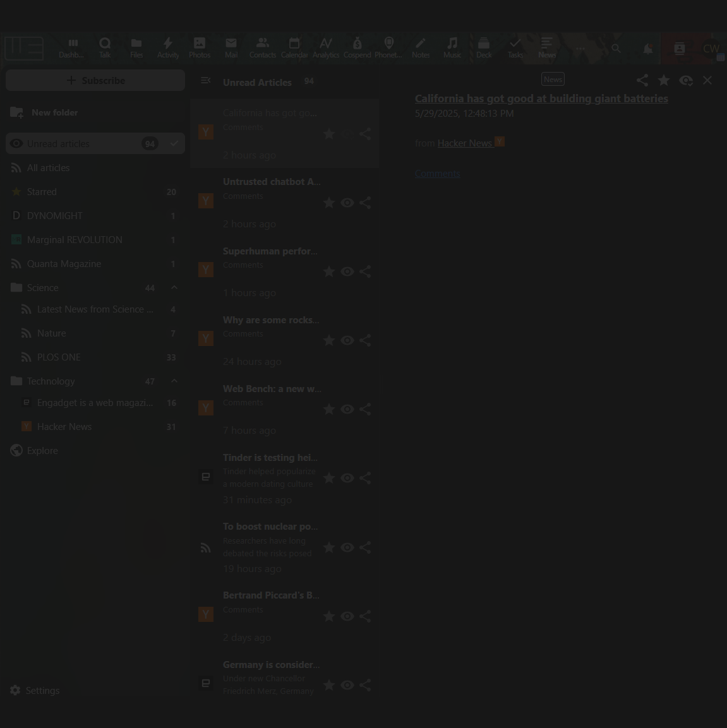Share the Untrusted chatbot article
The image size is (727, 728).
[x=365, y=203]
